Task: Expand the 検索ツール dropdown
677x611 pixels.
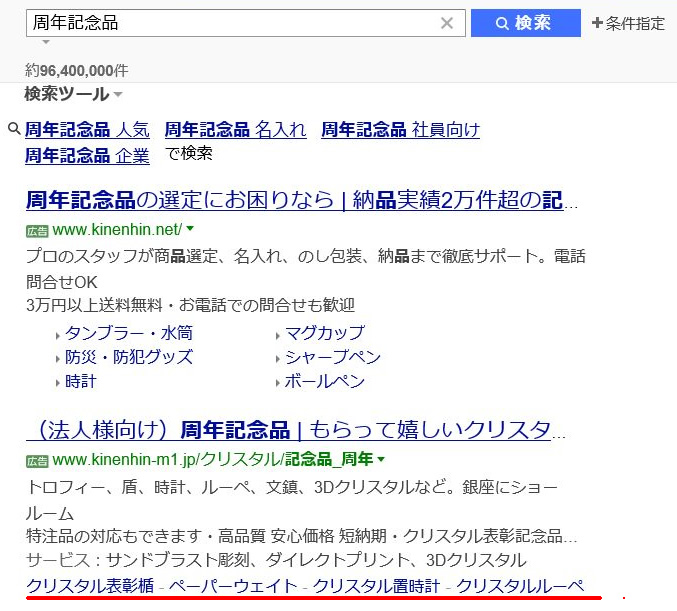Action: point(73,94)
